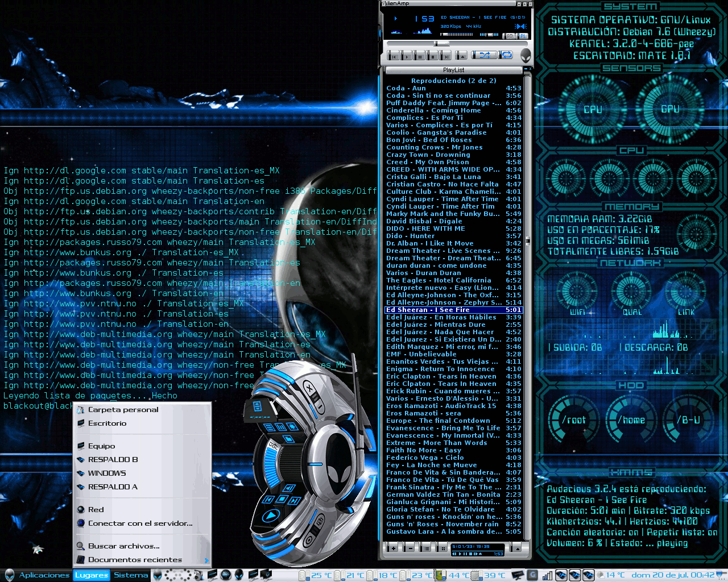Viewport: 728px width, 582px height.
Task: Click the 39 °C sensor applet
Action: point(488,575)
